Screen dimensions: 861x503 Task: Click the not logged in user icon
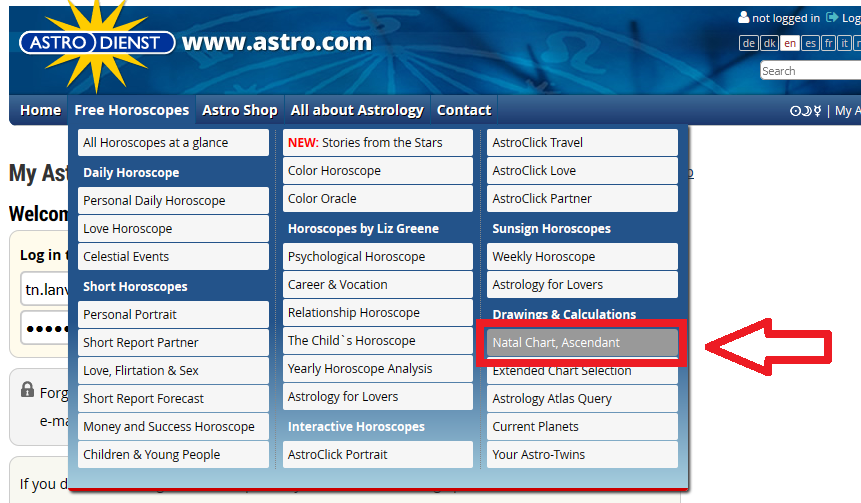(x=743, y=18)
